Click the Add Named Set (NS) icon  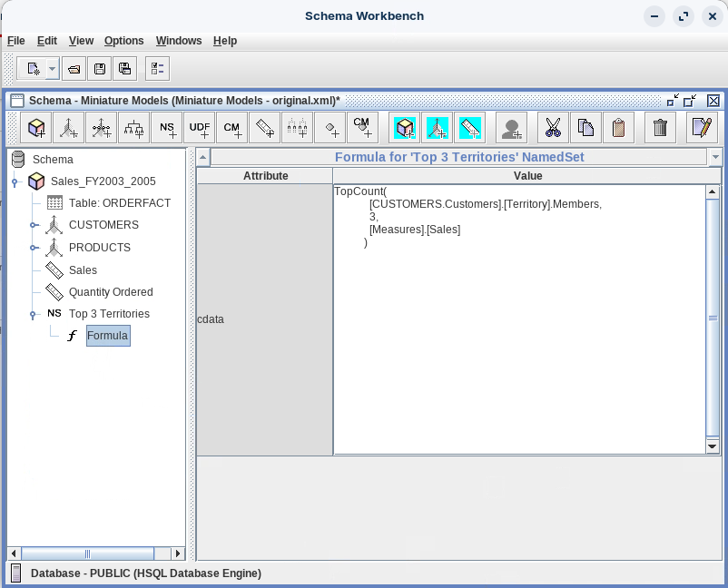tap(167, 128)
